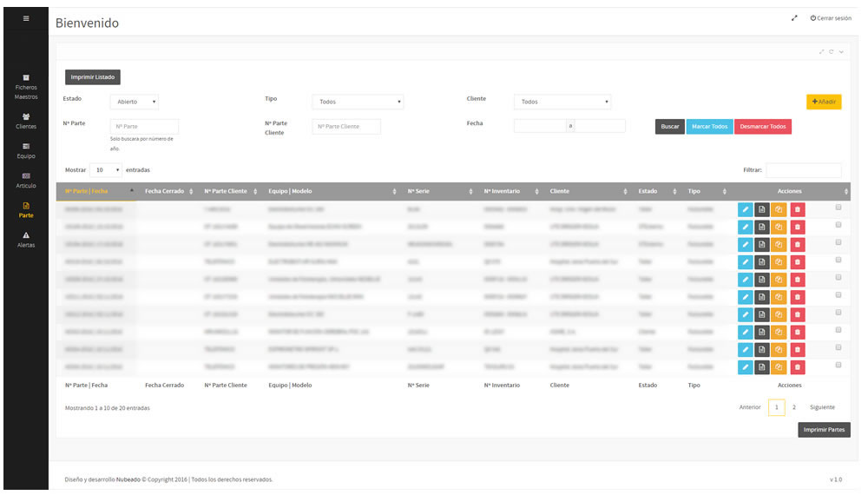Open the Alertas warning icon
The width and height of the screenshot is (868, 495).
26,235
